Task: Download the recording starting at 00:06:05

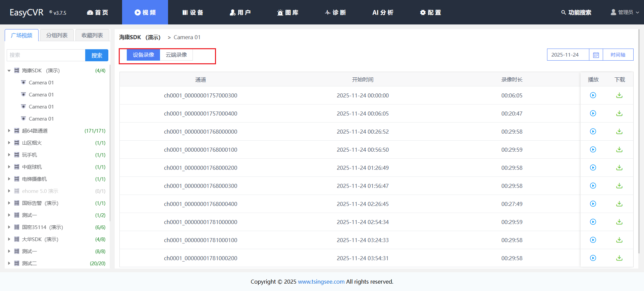Action: tap(619, 114)
